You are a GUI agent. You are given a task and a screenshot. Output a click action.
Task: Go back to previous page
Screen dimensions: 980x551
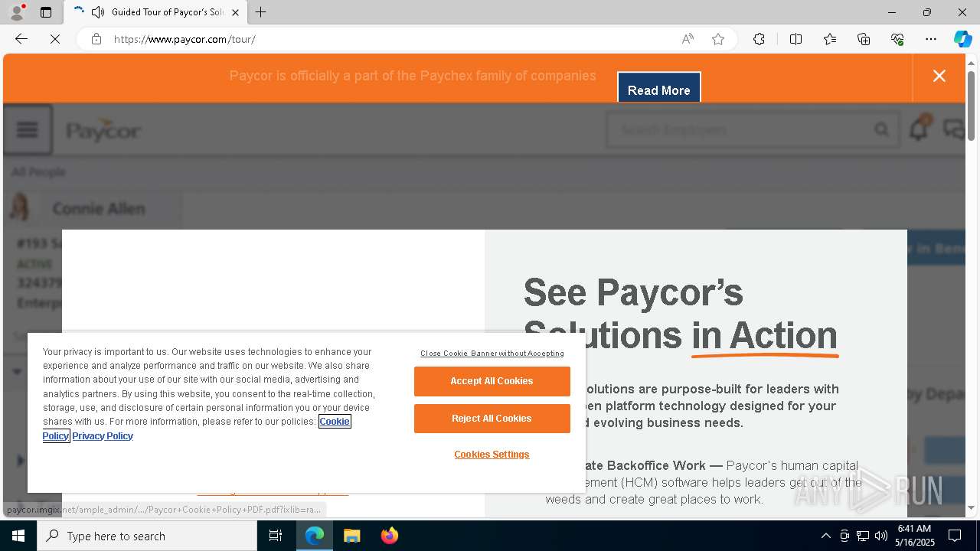(x=21, y=39)
